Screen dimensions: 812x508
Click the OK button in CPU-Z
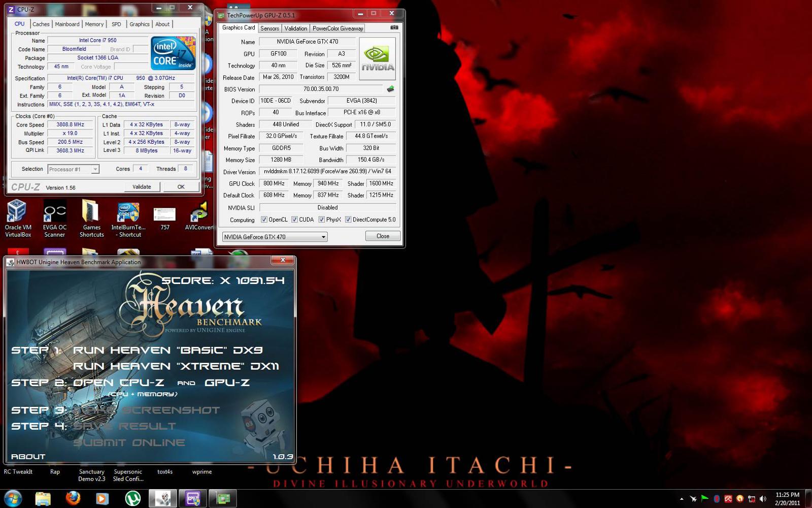(x=181, y=186)
